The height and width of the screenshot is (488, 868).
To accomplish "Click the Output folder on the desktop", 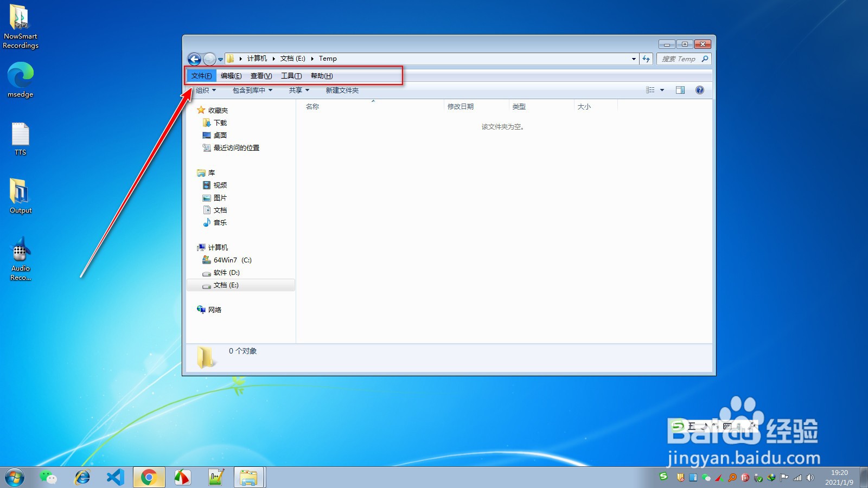I will (21, 196).
